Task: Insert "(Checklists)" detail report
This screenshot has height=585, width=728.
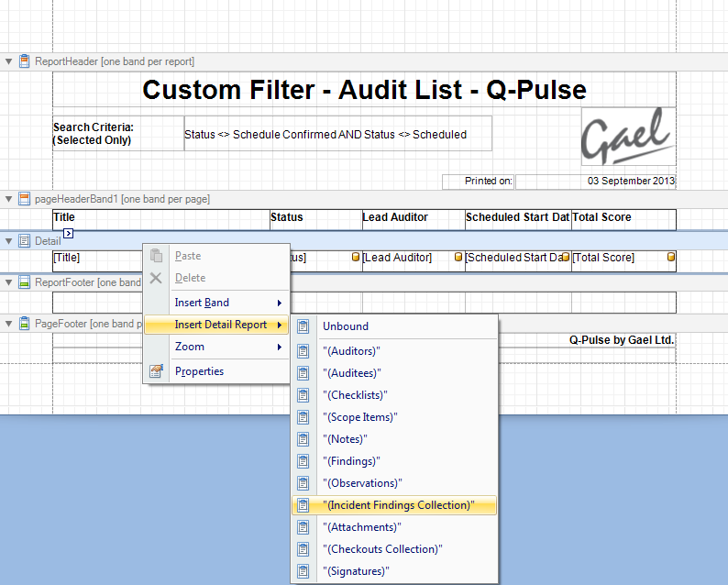Action: coord(394,395)
